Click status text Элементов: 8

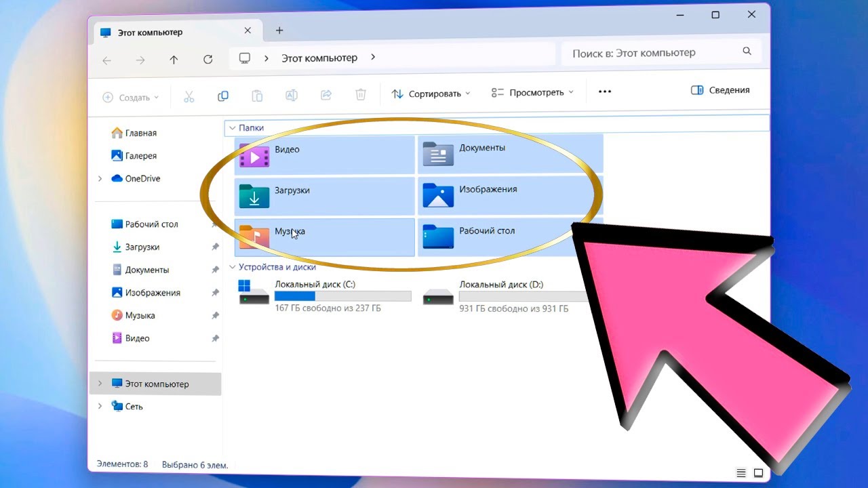[122, 464]
